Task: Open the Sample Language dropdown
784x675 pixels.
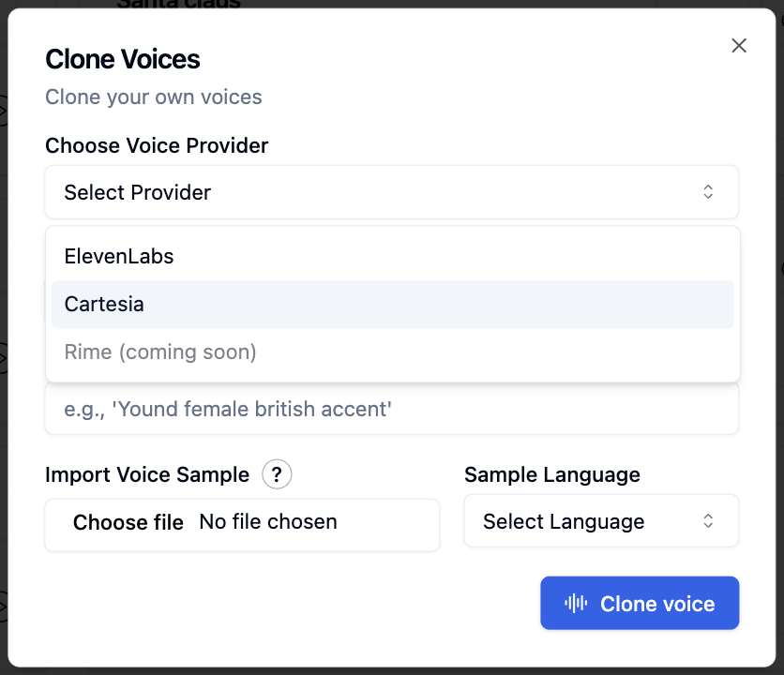Action: 600,521
